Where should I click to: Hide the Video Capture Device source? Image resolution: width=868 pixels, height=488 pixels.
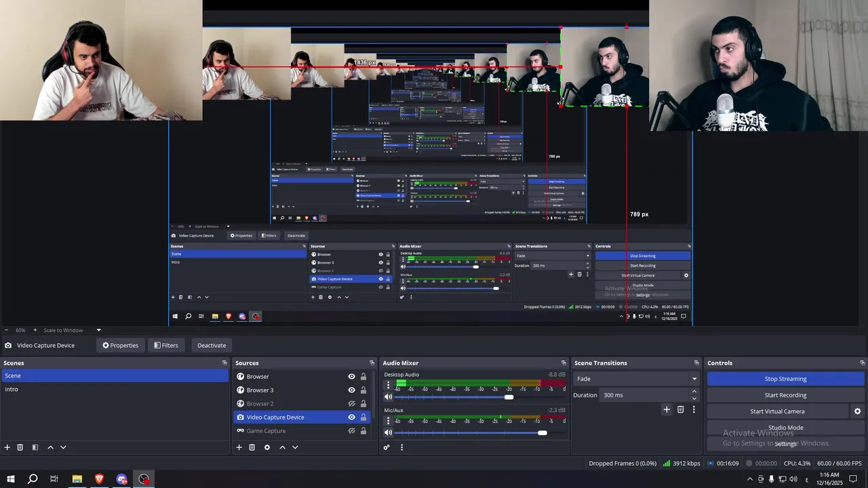click(x=351, y=418)
